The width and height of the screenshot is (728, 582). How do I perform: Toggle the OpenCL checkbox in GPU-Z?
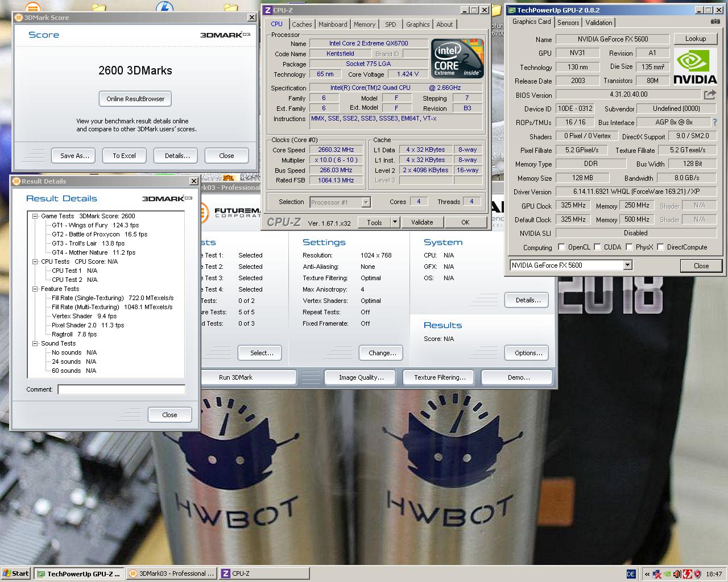(561, 247)
